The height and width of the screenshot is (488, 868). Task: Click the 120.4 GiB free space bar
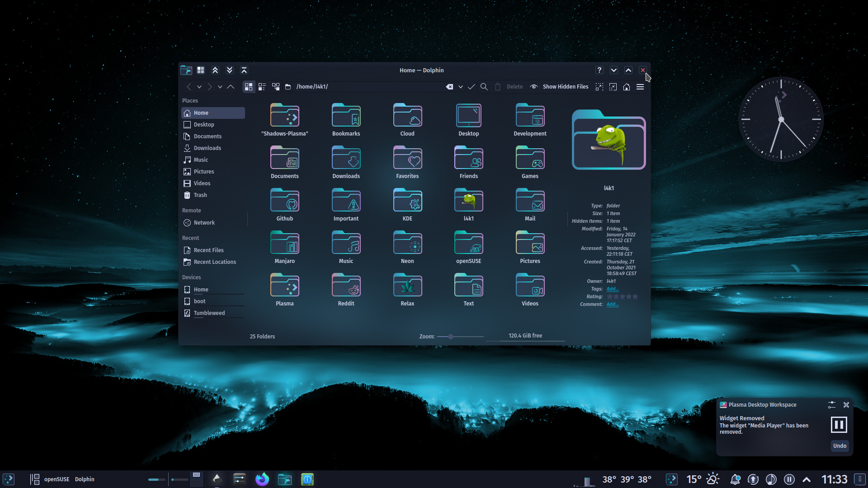click(x=525, y=336)
